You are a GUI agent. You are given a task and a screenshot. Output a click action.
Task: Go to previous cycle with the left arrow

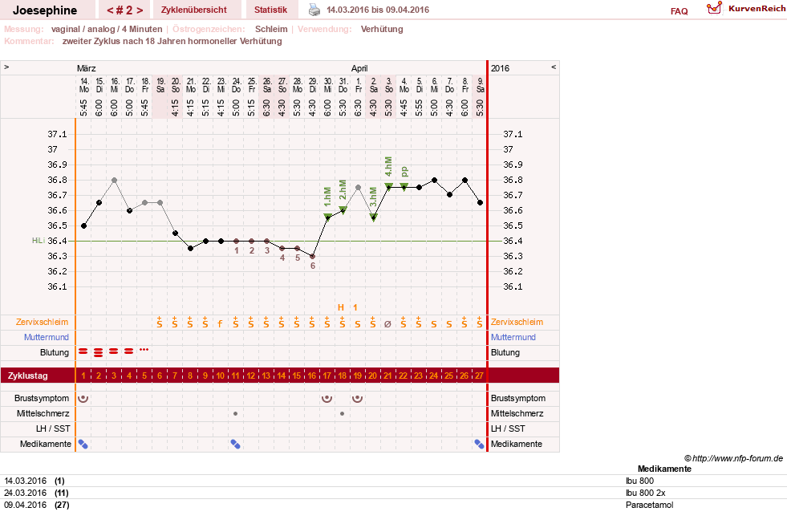point(110,10)
